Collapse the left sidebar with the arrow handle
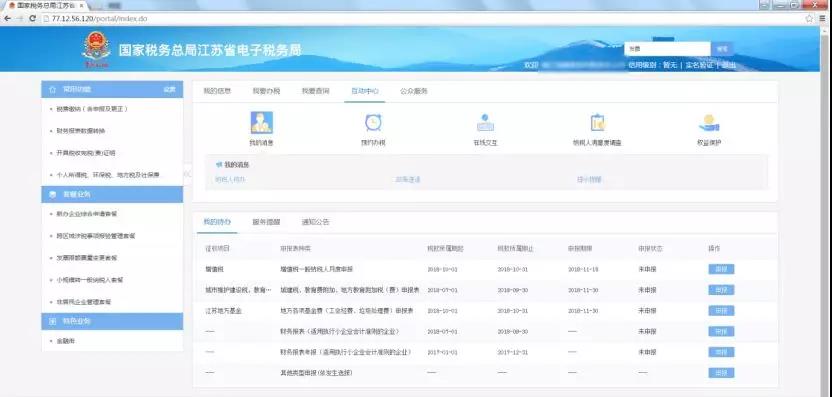 point(187,173)
